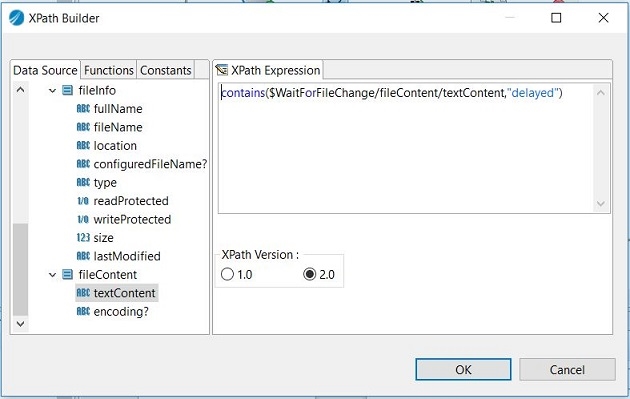Click the data source tree scrollbar thumb
The width and height of the screenshot is (630, 399).
coord(20,269)
